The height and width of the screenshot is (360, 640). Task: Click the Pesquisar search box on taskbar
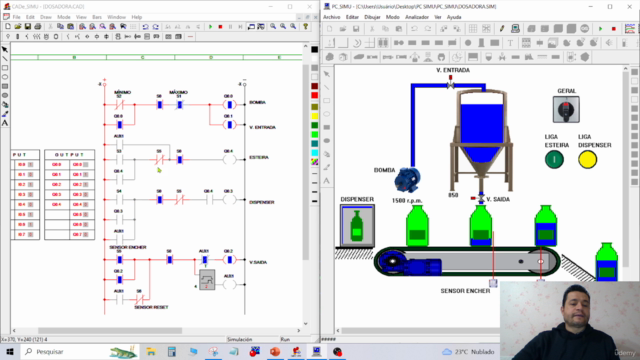[80, 351]
